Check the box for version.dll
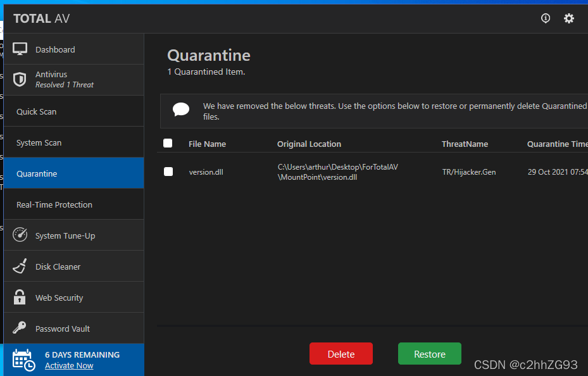The image size is (588, 376). [168, 172]
